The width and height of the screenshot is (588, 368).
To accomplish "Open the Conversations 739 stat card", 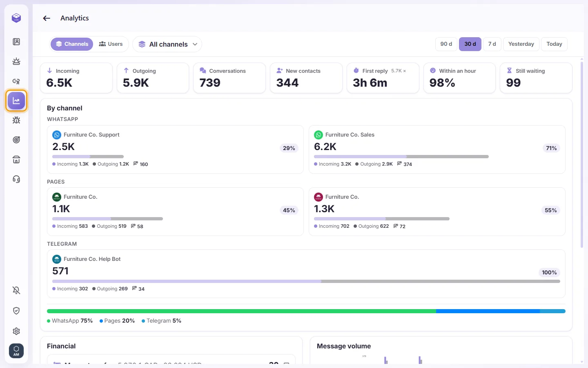I will pos(229,78).
